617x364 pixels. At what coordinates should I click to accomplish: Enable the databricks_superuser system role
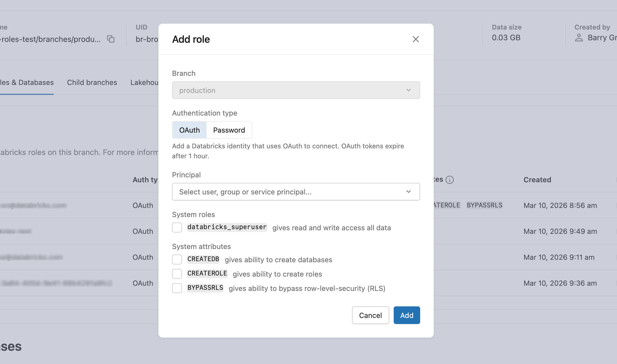point(177,227)
